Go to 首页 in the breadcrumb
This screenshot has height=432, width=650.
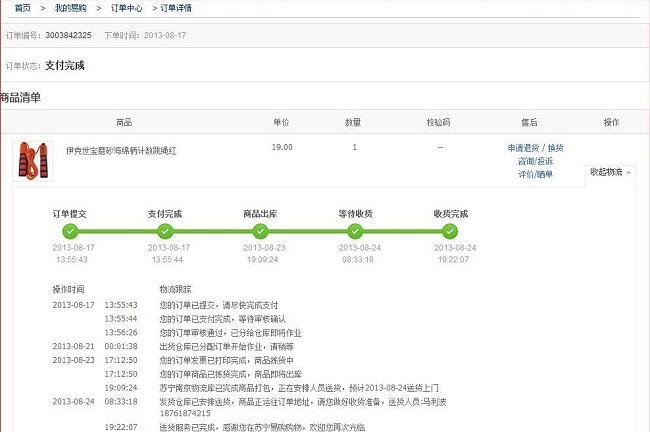(22, 8)
